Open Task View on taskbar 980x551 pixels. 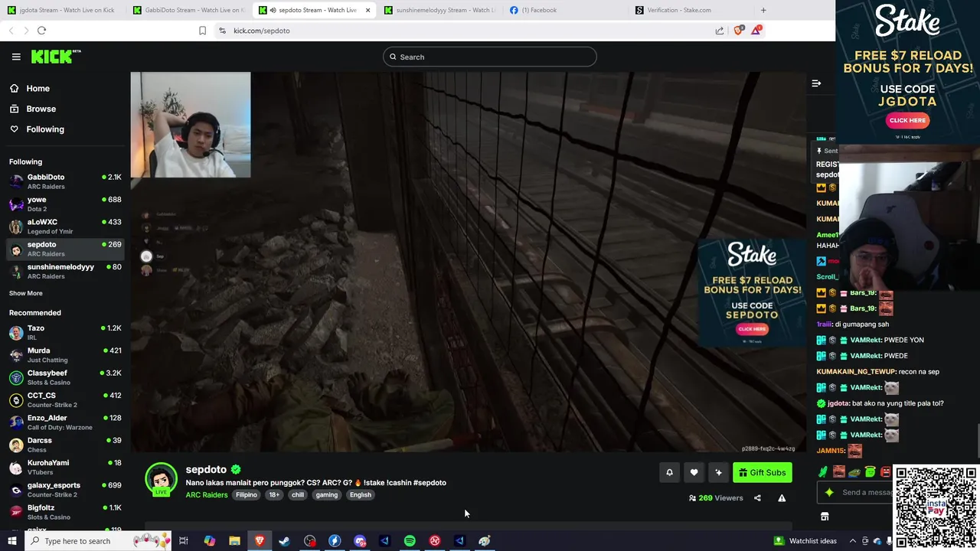coord(184,541)
